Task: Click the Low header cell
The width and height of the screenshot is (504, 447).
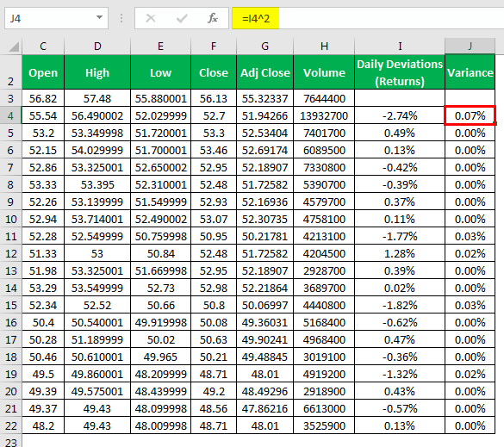Action: (161, 72)
